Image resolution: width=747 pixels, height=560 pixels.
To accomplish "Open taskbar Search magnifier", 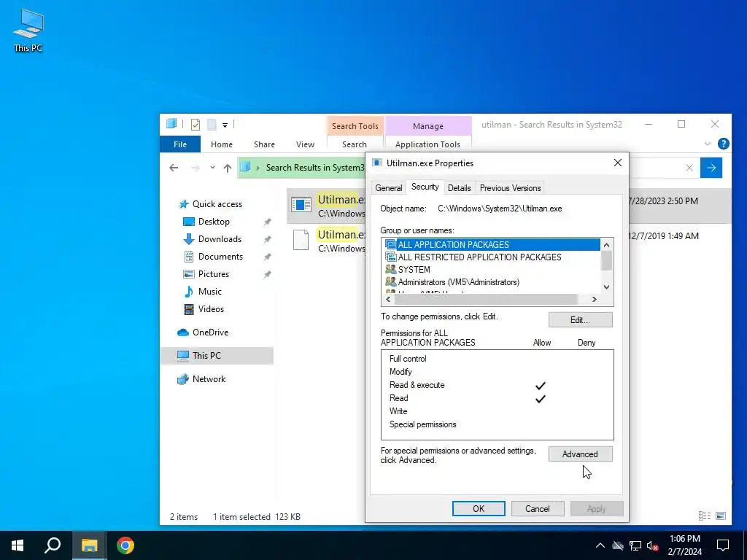I will point(53,545).
